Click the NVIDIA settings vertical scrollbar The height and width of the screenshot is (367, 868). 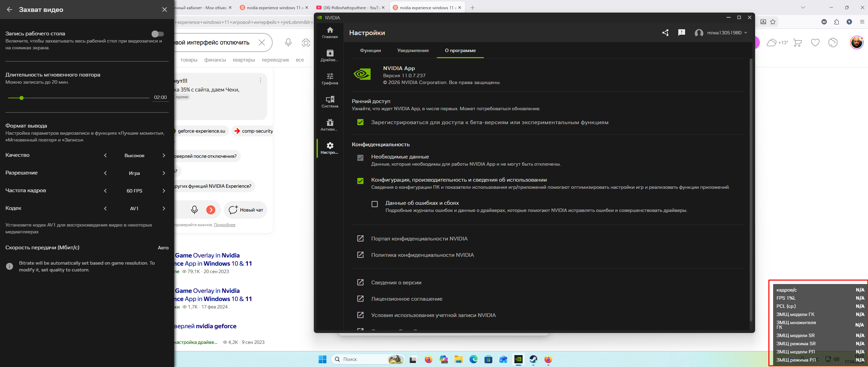(751, 189)
